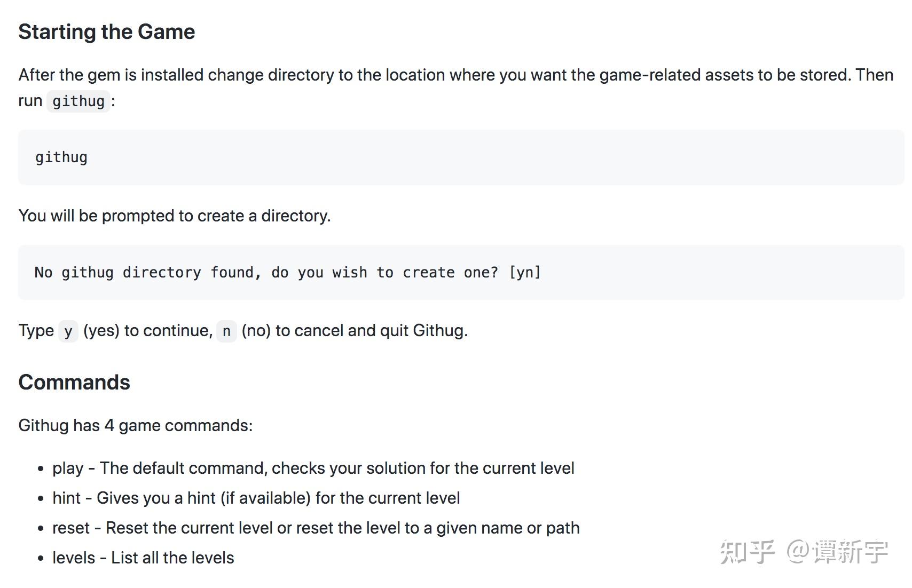Click the "After the gem is installed" paragraph
912x588 pixels.
point(455,75)
